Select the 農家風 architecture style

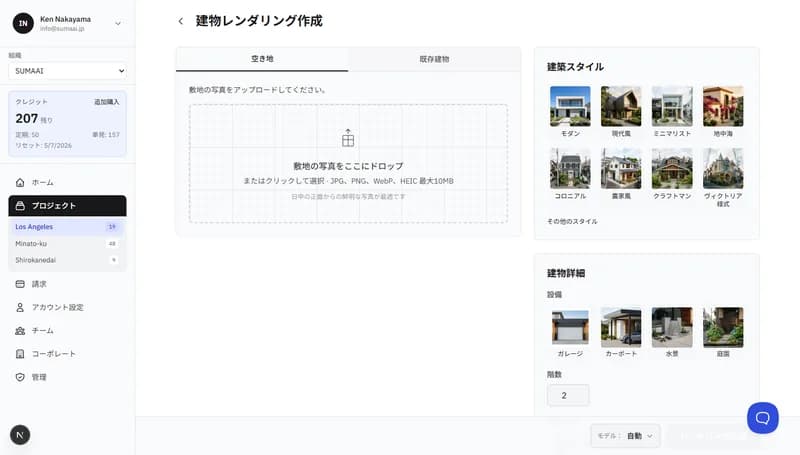pyautogui.click(x=621, y=174)
